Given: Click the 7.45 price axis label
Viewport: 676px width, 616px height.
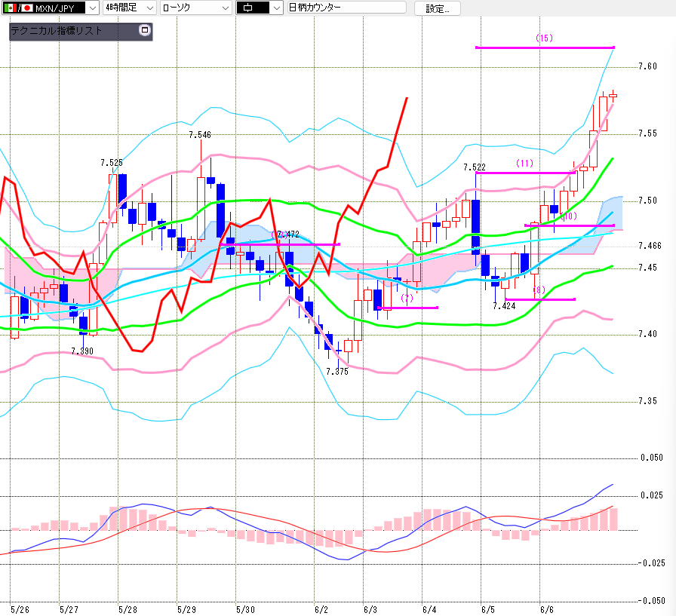Looking at the screenshot, I should pyautogui.click(x=647, y=268).
